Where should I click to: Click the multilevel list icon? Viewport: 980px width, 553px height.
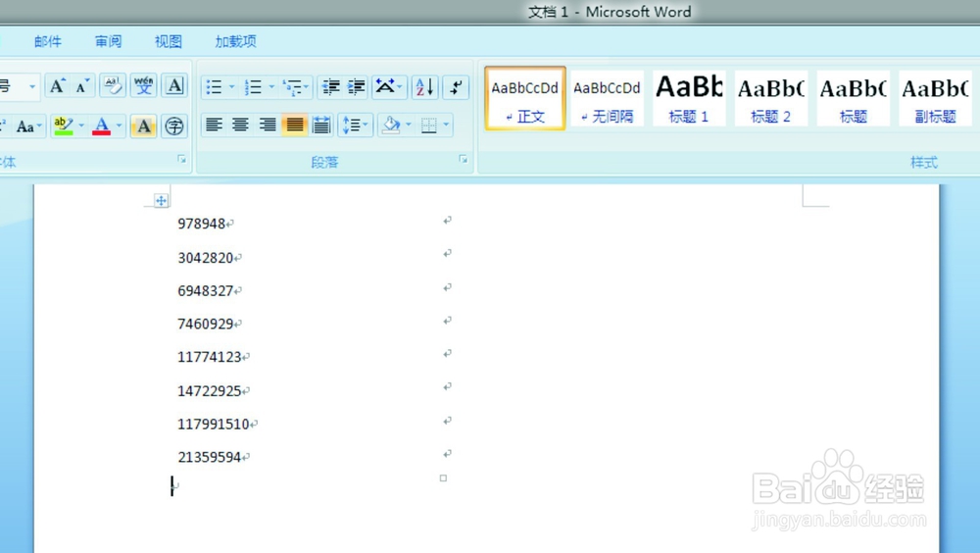pos(291,87)
